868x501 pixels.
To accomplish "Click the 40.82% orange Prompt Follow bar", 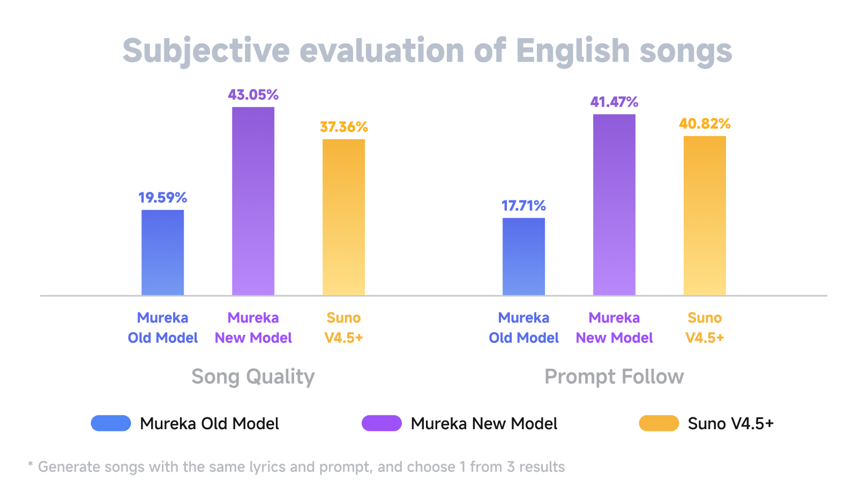I will click(705, 215).
